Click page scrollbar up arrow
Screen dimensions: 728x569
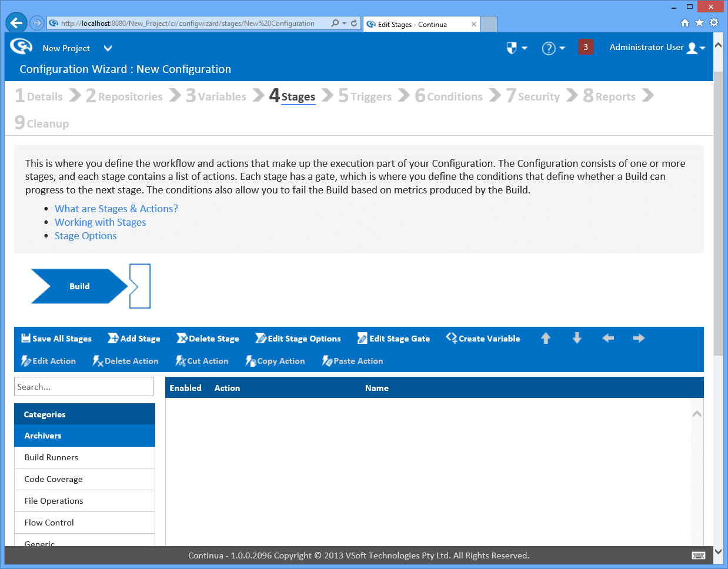coord(718,45)
